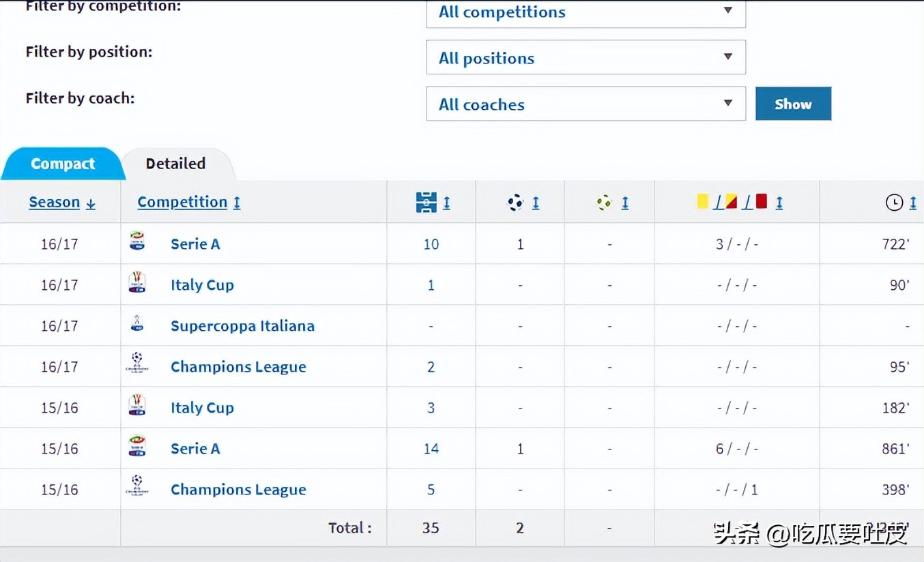Click the 15/16 Italy Cup logo

pos(137,405)
